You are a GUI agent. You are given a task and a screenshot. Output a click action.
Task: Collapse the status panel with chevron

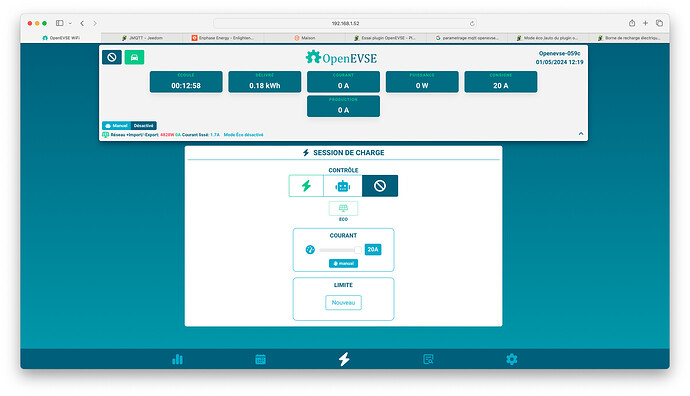tap(581, 134)
